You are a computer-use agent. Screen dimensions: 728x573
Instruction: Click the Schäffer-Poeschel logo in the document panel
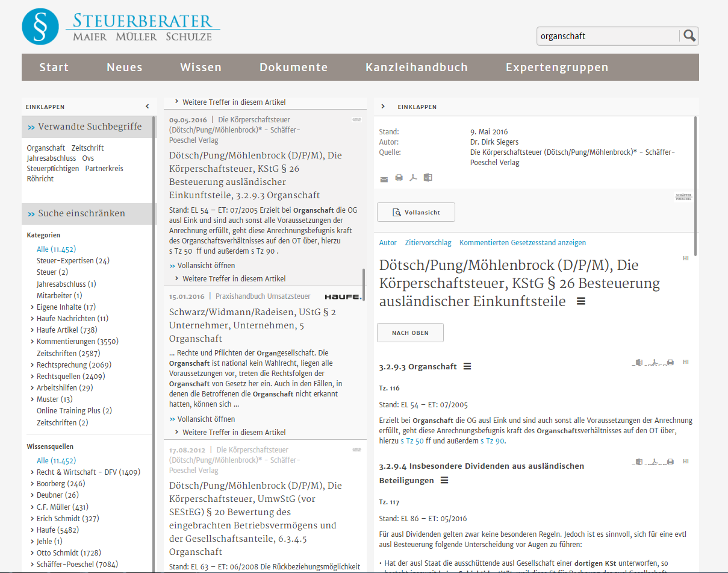683,196
